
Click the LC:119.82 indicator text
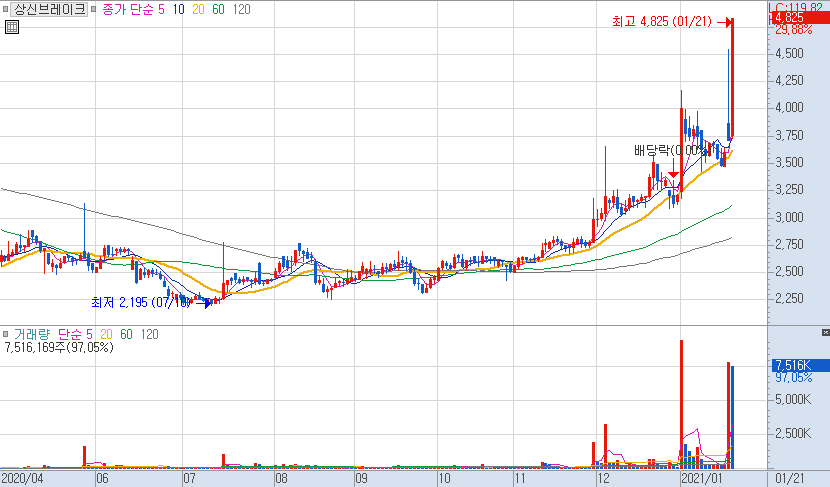point(795,6)
